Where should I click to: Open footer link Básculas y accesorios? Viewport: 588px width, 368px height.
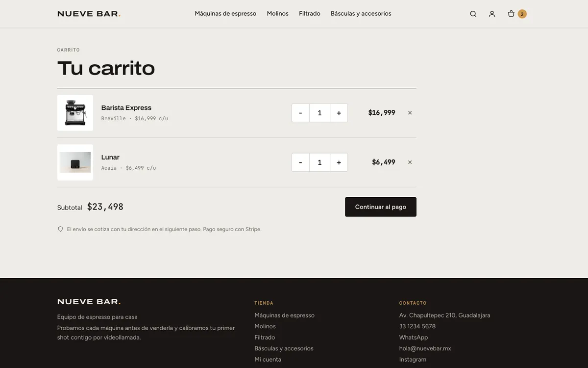(284, 348)
